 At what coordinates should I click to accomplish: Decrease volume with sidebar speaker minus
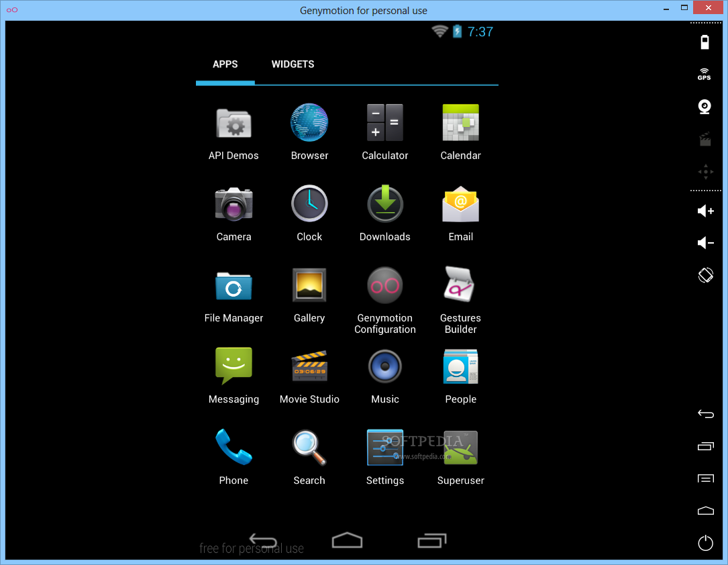(706, 243)
